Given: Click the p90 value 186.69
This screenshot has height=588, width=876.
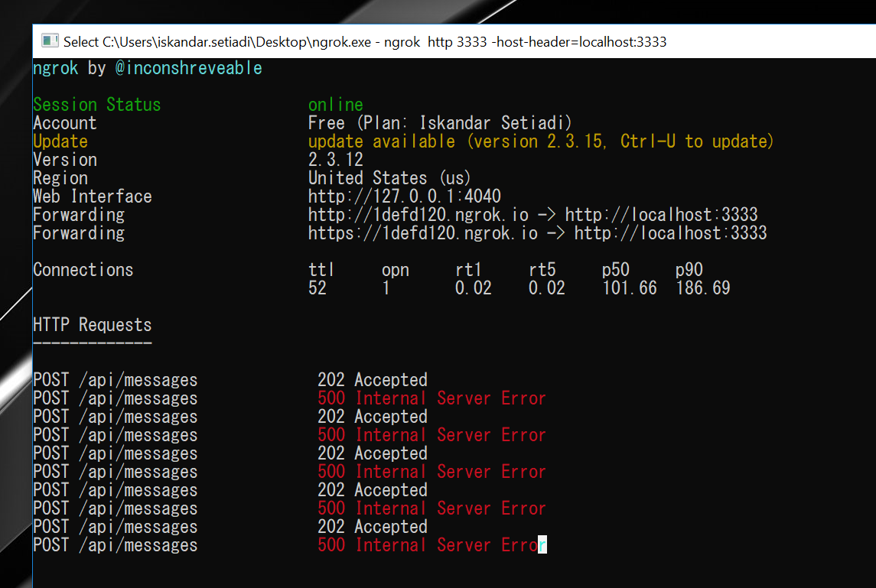Looking at the screenshot, I should coord(703,288).
